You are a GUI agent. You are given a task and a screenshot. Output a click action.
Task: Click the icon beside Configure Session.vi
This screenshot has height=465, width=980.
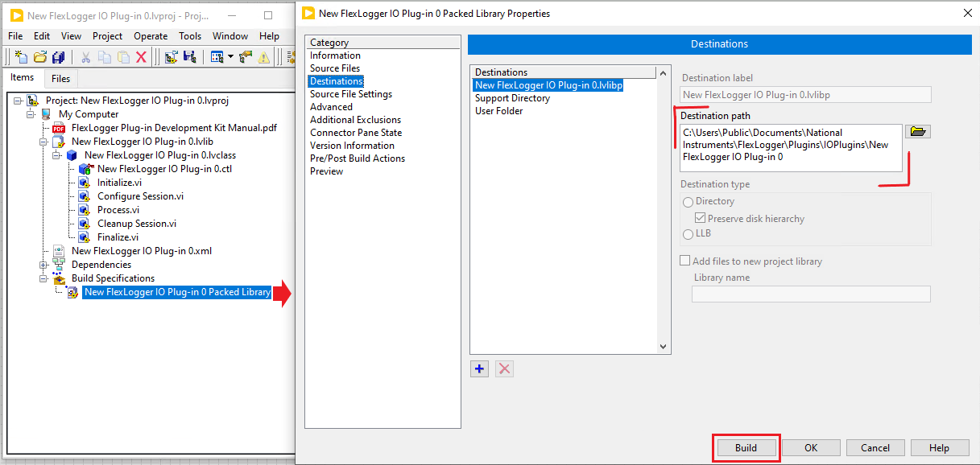point(84,196)
